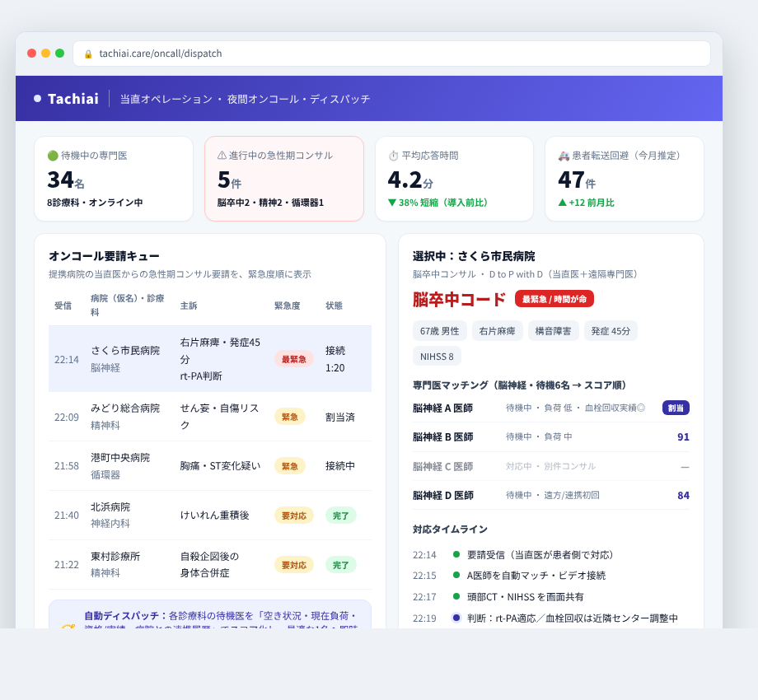The width and height of the screenshot is (758, 700).
Task: Click the 22:15 timeline green marker
Action: pyautogui.click(x=456, y=576)
